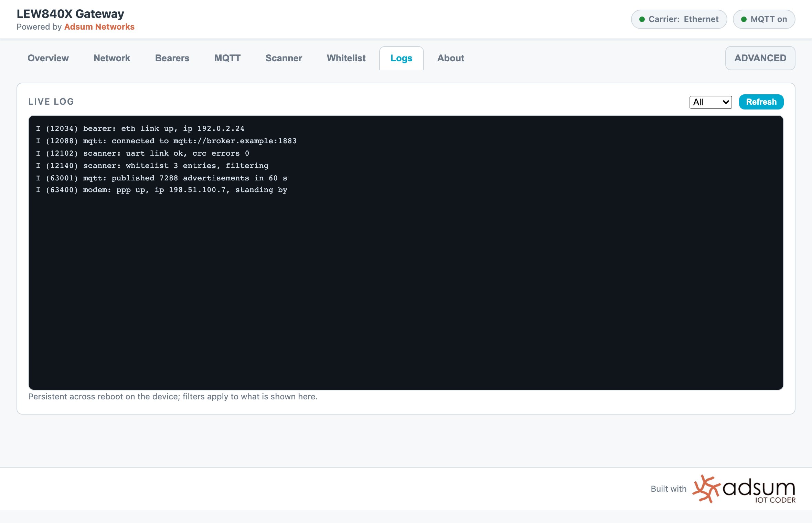The width and height of the screenshot is (812, 523).
Task: Click the Adsum IoT Coder logo
Action: [x=744, y=489]
